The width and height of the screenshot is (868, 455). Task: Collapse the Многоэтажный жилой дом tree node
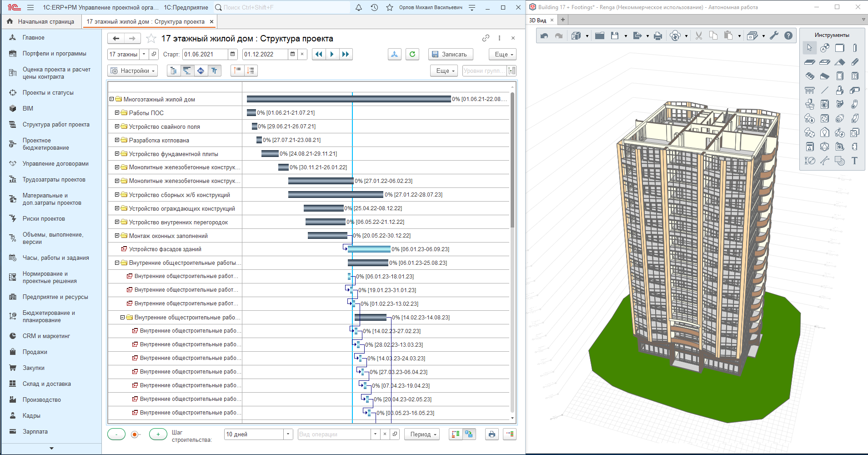coord(111,99)
